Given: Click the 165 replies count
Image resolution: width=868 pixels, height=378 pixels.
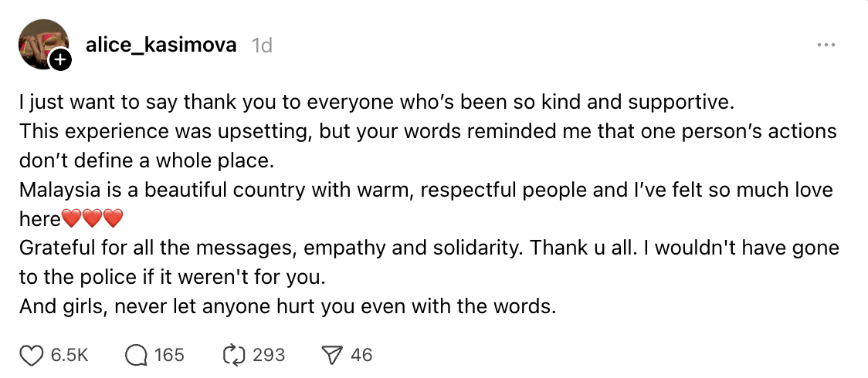Looking at the screenshot, I should 169,355.
